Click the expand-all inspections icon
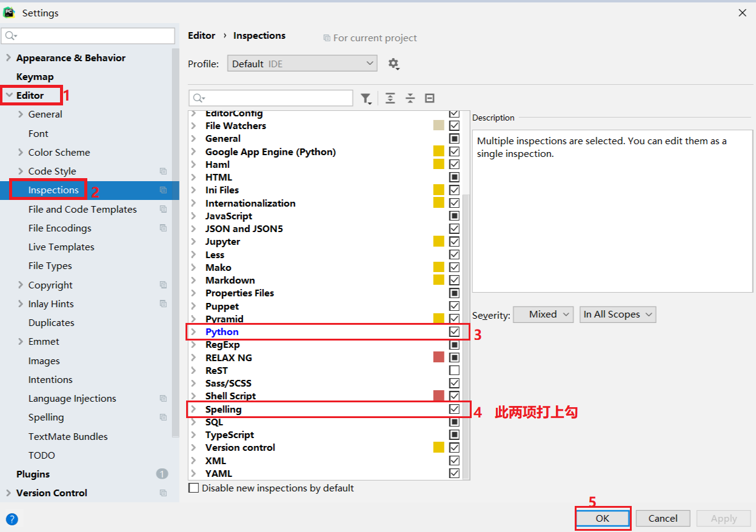Image resolution: width=756 pixels, height=532 pixels. (x=389, y=98)
